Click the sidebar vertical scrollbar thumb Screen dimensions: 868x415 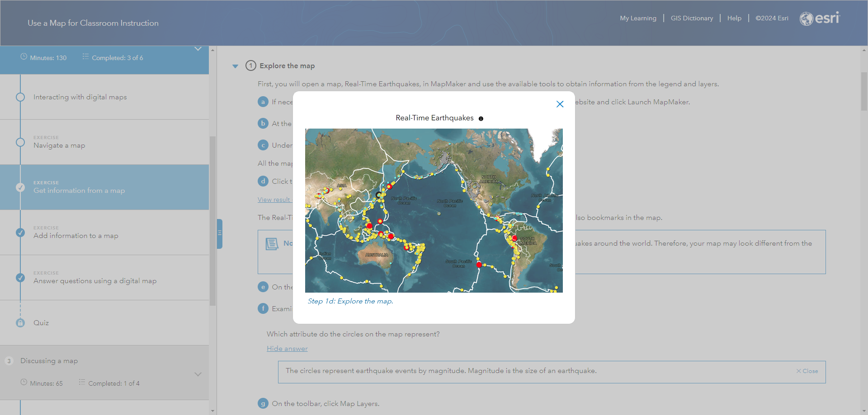[x=212, y=220]
